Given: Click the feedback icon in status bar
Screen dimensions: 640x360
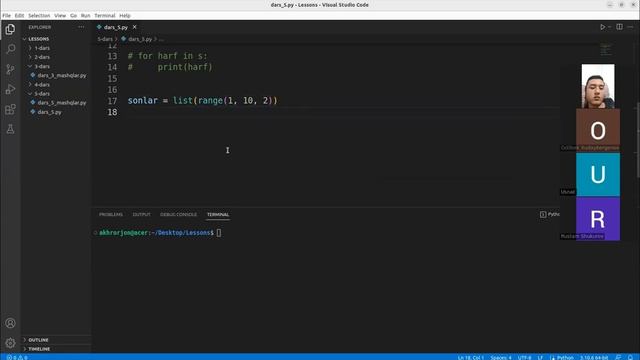Looking at the screenshot, I should (618, 357).
